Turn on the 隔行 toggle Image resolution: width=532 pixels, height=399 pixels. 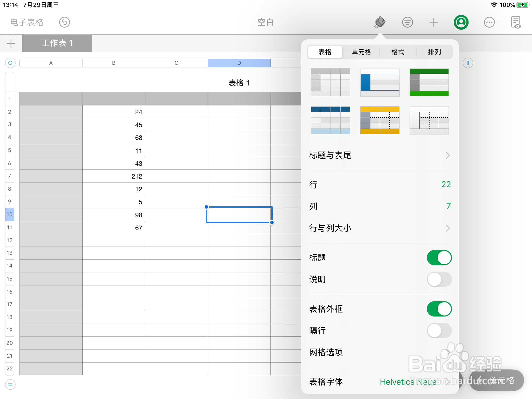coord(439,331)
